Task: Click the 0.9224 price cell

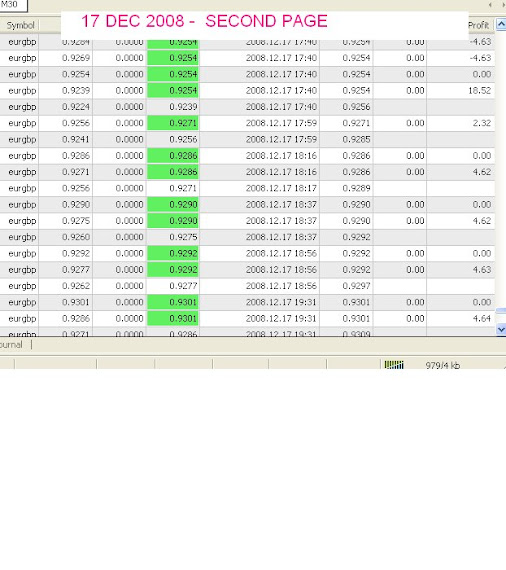Action: coord(76,107)
